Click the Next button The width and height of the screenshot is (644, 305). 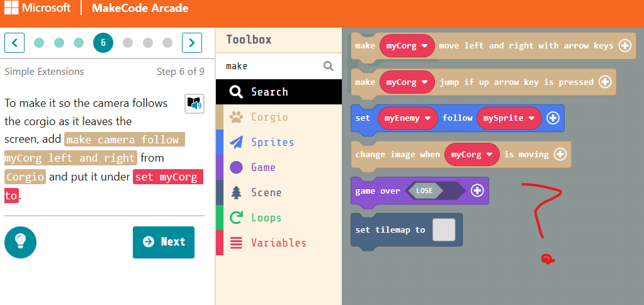point(164,242)
